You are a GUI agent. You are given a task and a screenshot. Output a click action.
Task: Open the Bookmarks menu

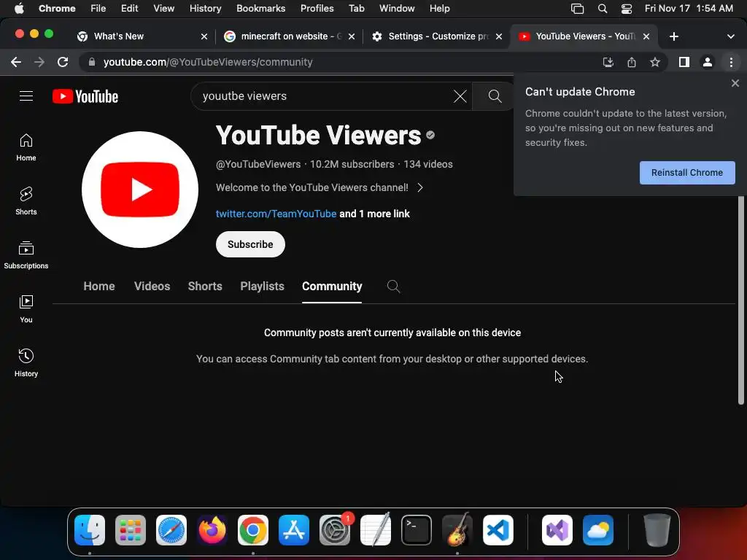click(260, 9)
